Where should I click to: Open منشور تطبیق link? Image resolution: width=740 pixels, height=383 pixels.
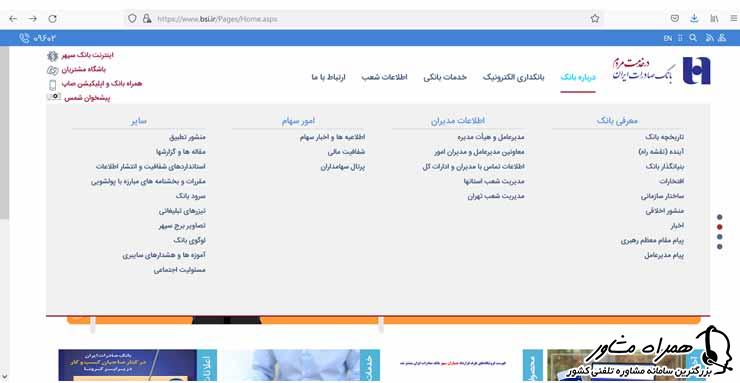[187, 137]
